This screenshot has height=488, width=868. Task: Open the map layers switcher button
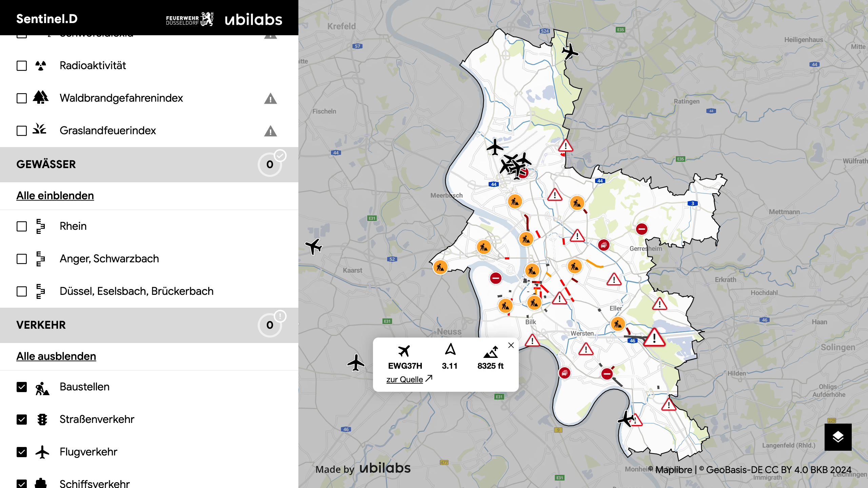[x=838, y=437]
